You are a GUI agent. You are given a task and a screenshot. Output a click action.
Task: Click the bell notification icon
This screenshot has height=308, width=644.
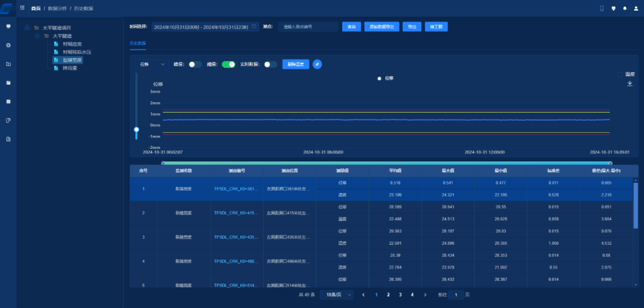coord(625,8)
